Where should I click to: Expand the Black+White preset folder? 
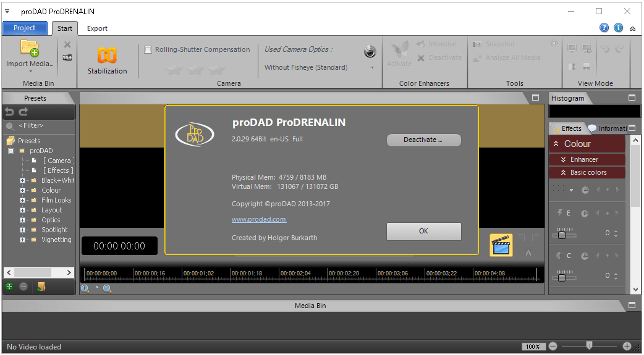tap(23, 180)
